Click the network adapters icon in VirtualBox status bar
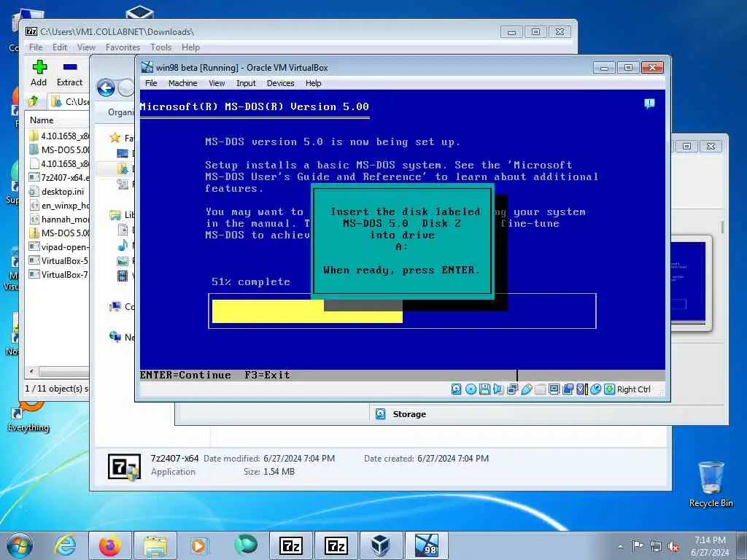747x560 pixels. [x=513, y=389]
